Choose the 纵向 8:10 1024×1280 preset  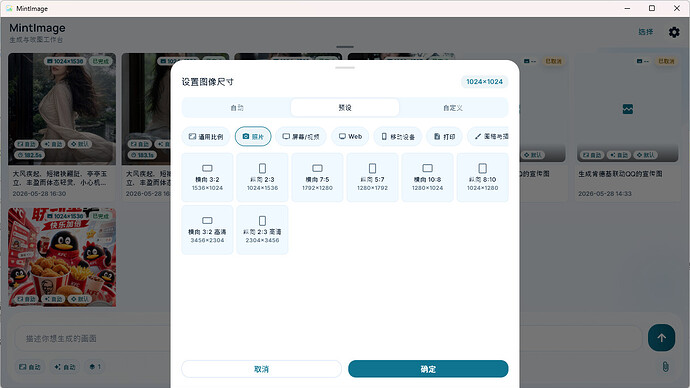(x=482, y=177)
